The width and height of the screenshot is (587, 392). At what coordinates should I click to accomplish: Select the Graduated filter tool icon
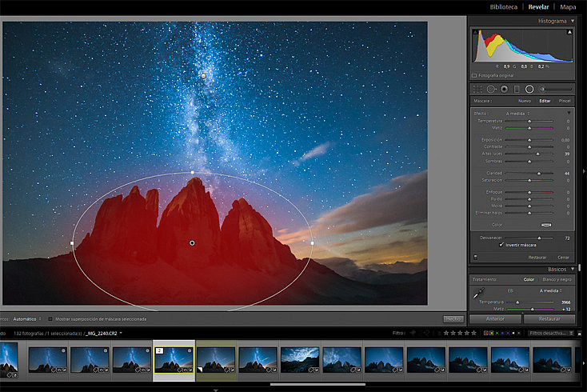[x=517, y=89]
